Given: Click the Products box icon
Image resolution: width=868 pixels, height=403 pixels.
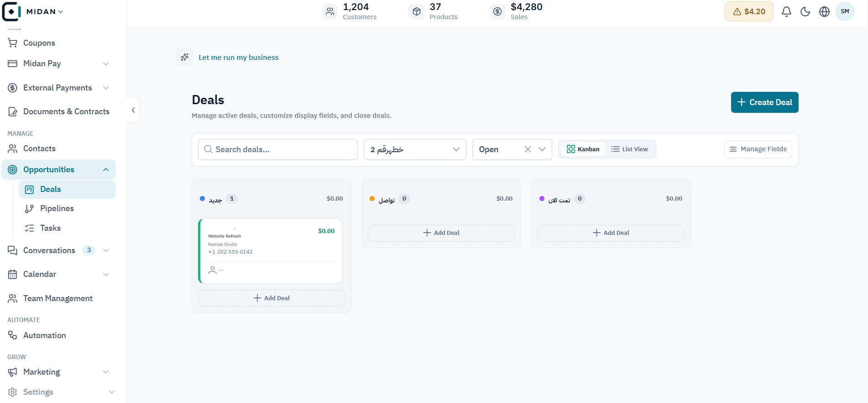Looking at the screenshot, I should [416, 11].
